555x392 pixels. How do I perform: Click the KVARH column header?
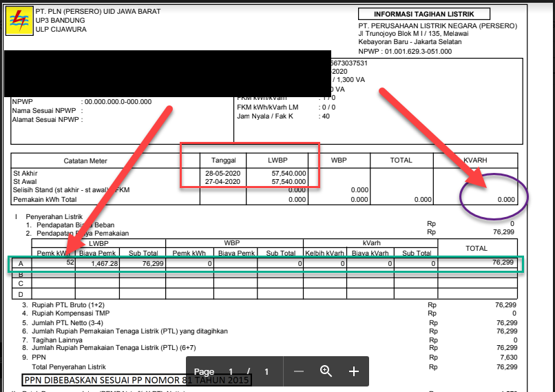[x=475, y=161]
